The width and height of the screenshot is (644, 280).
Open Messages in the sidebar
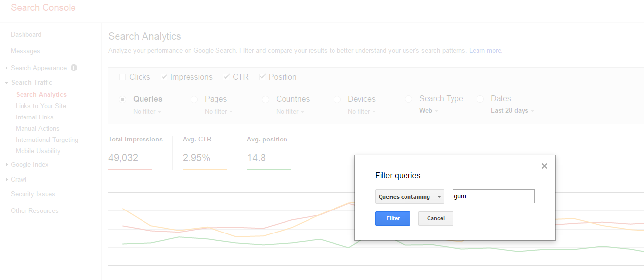[25, 51]
